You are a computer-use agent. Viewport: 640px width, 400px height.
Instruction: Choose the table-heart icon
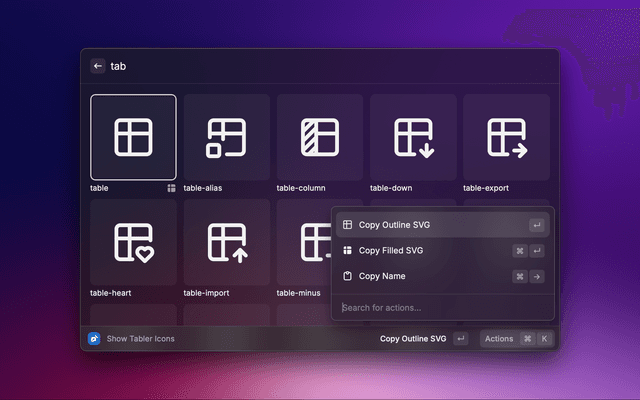click(133, 242)
